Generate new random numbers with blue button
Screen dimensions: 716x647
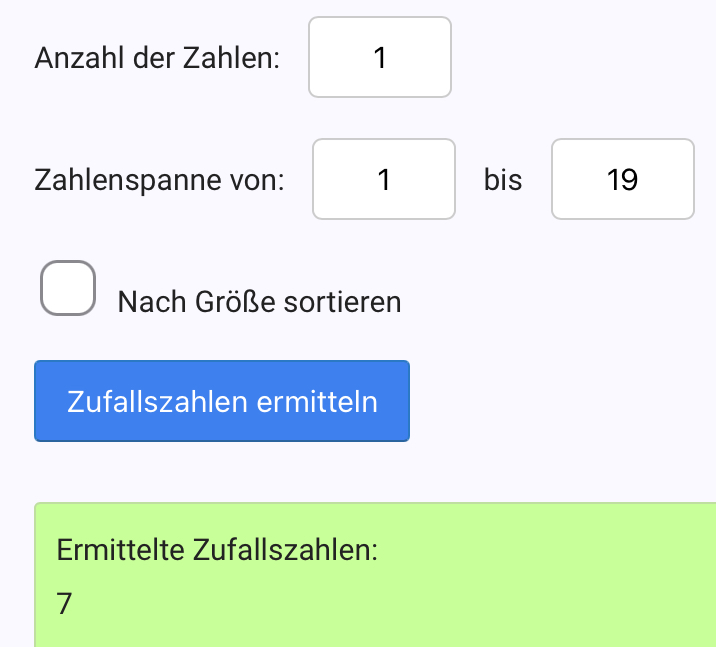pos(222,401)
